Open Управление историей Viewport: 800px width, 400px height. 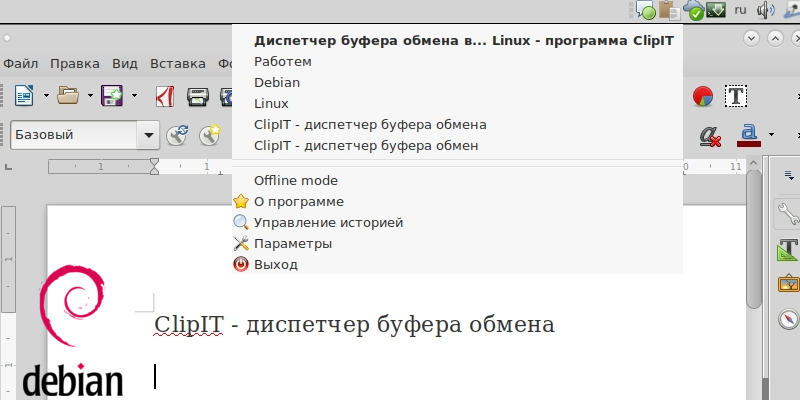(457, 222)
